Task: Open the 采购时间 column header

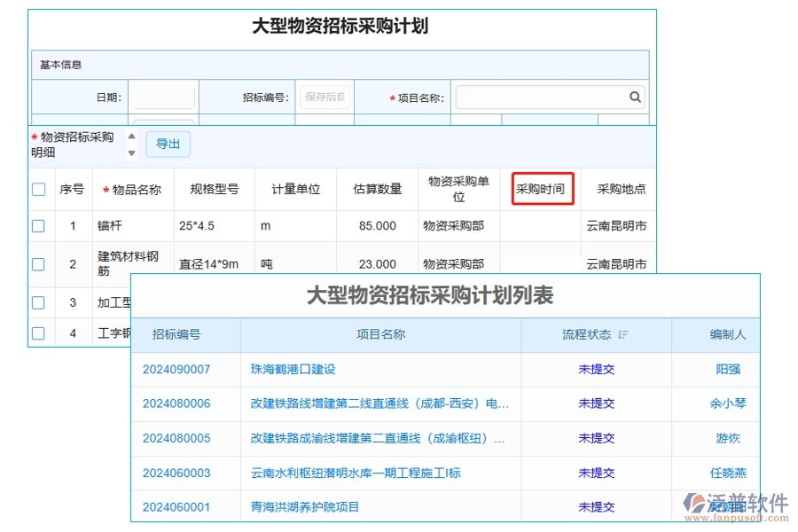Action: pos(542,189)
